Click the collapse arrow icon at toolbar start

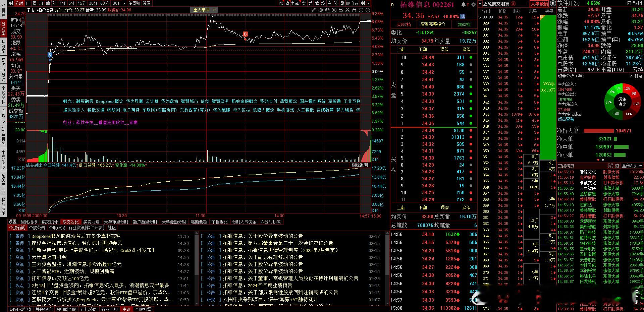point(11,3)
